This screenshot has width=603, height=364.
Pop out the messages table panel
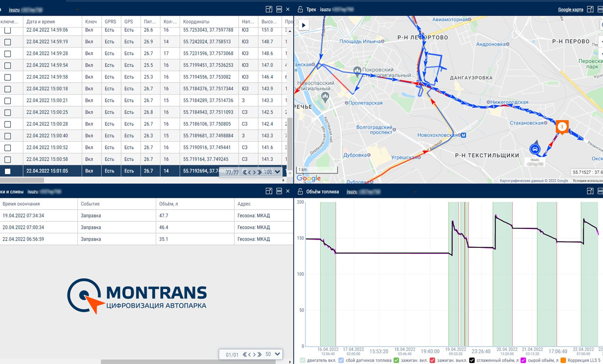coord(269,9)
